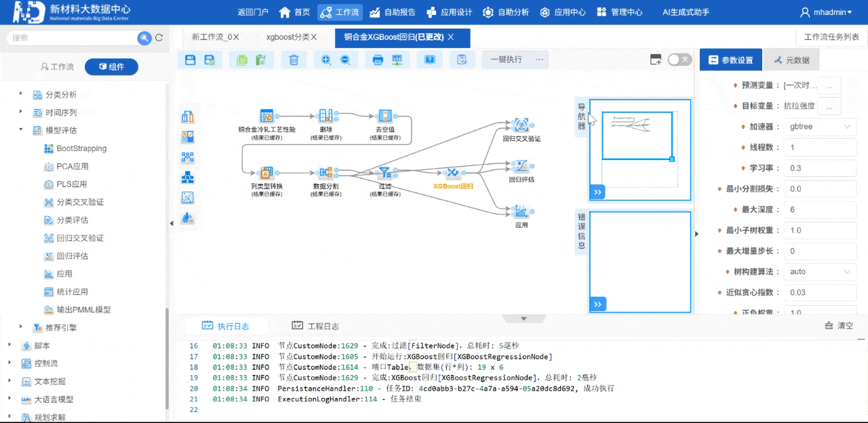The image size is (868, 423).
Task: Select the zoom-in magnifier tool
Action: 327,60
